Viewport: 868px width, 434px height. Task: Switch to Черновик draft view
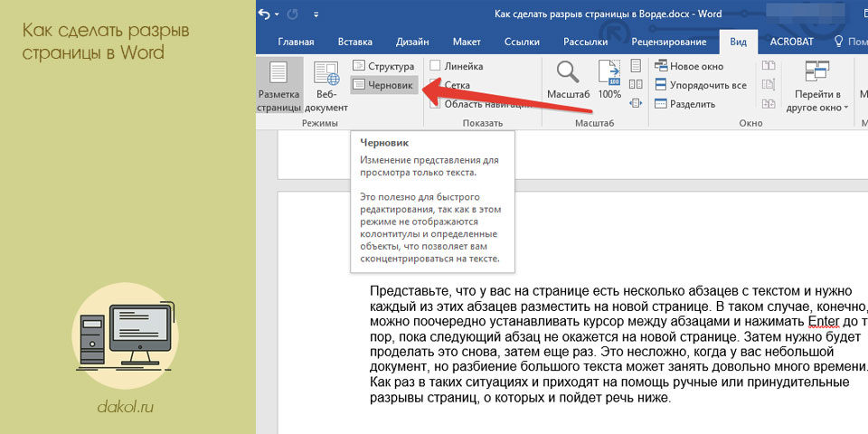383,85
